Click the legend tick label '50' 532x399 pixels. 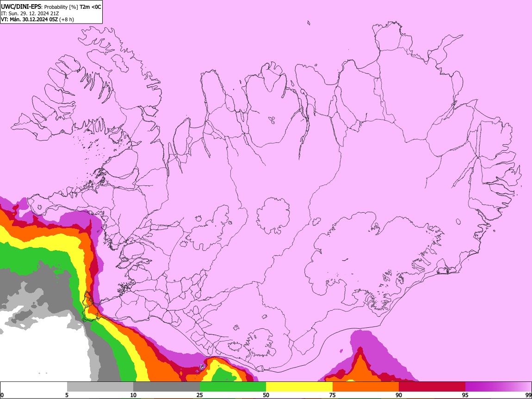pyautogui.click(x=266, y=395)
